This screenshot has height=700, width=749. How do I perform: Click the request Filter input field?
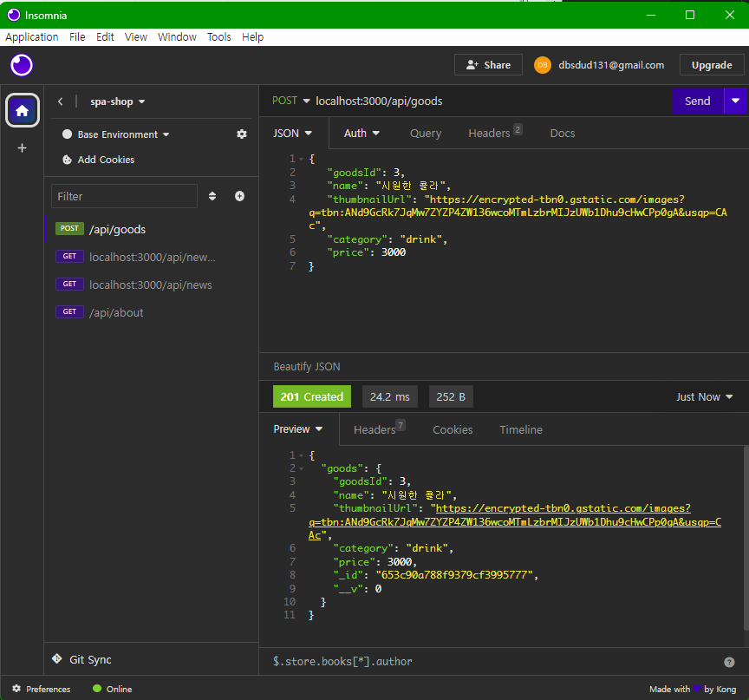(124, 196)
